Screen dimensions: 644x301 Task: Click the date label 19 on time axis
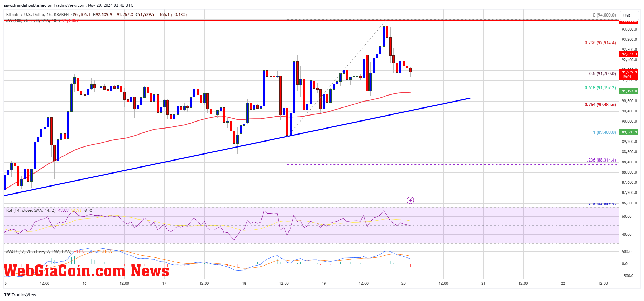[324, 283]
